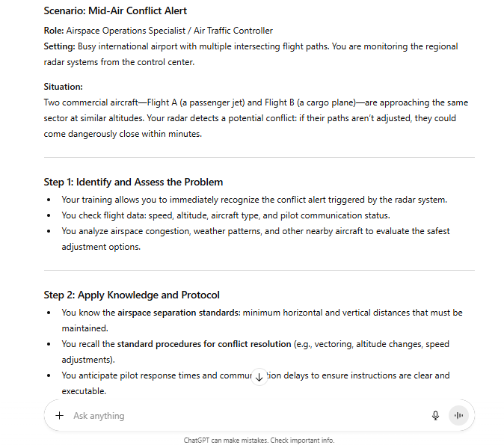Screen dimensions: 504x445
Task: Focus the "Ask anything" message field
Action: click(x=224, y=416)
